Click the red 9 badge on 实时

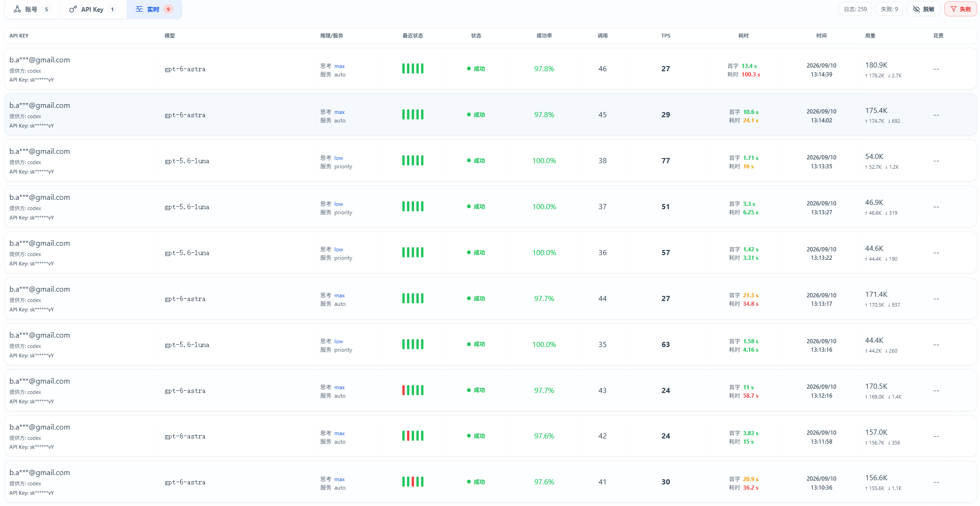168,9
